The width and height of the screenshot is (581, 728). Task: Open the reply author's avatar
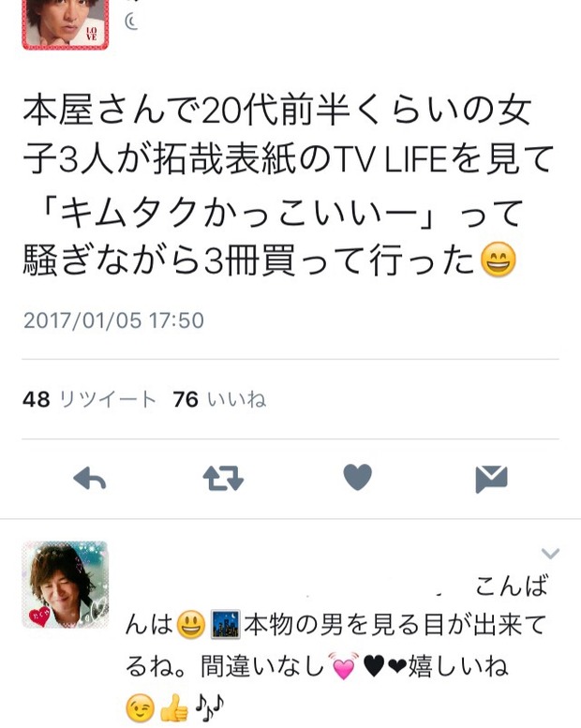[66, 585]
